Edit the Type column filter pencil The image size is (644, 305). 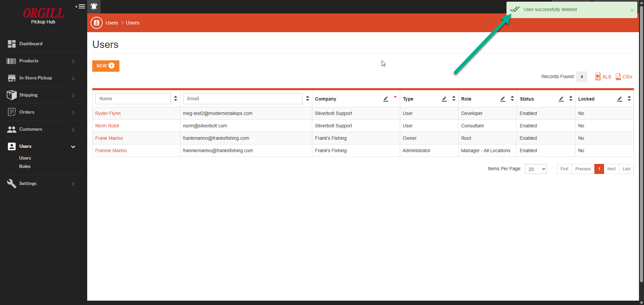click(x=444, y=99)
